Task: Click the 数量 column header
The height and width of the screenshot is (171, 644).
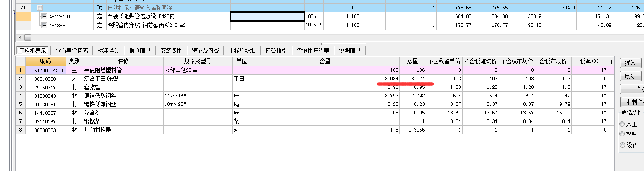Action: tap(413, 61)
